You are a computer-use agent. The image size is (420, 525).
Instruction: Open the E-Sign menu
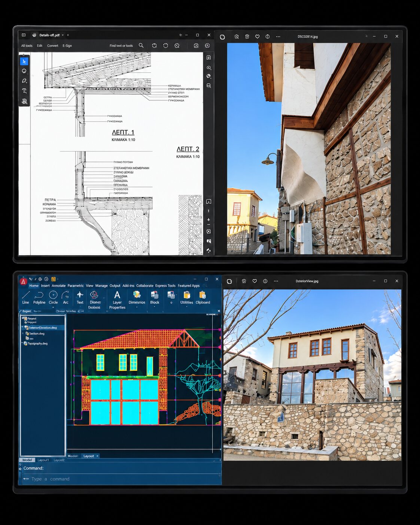67,46
